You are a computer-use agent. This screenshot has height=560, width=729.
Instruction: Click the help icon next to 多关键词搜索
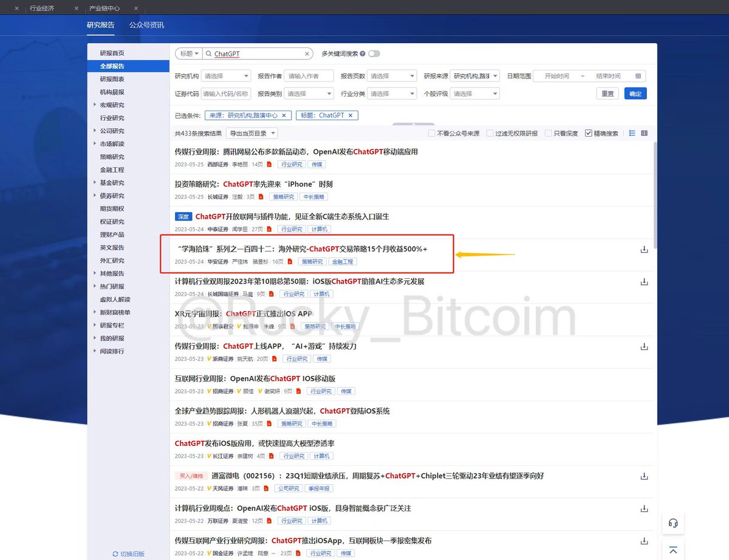tap(363, 54)
